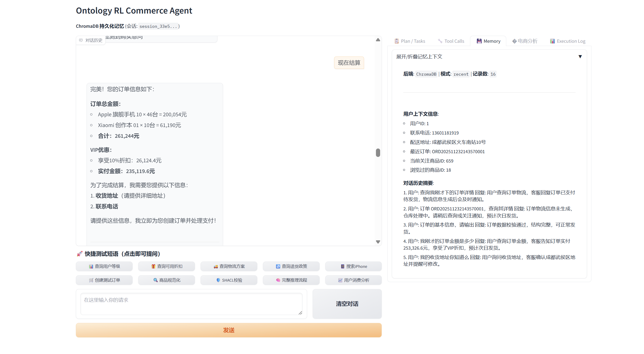This screenshot has height=354, width=644.
Task: Click the truck icon on 查询物流方案
Action: click(x=216, y=266)
